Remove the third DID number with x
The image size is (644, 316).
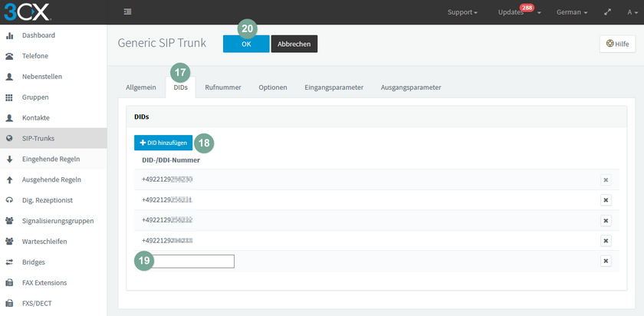(x=606, y=221)
